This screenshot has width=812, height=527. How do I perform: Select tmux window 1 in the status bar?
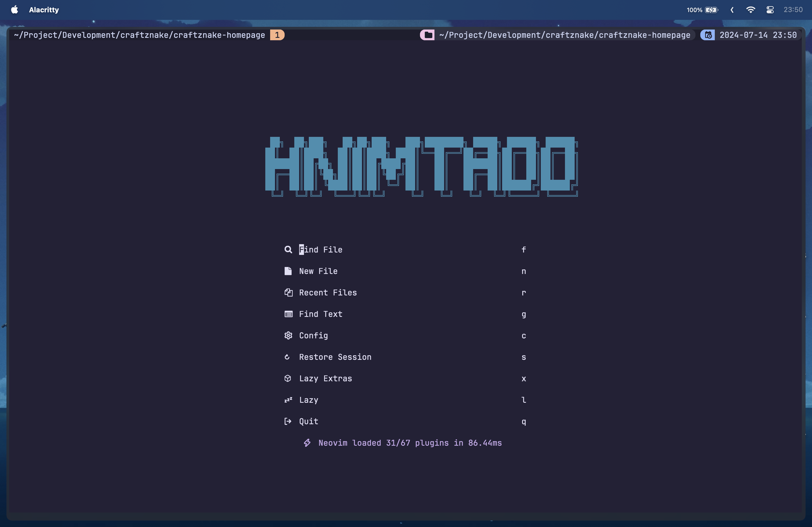tap(277, 35)
